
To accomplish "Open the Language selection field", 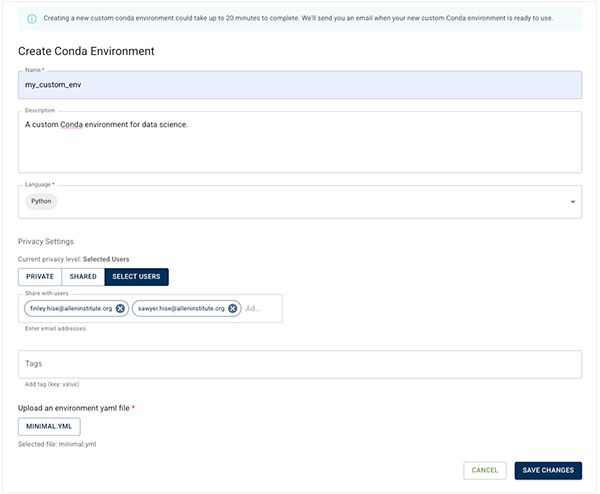I will pos(300,201).
